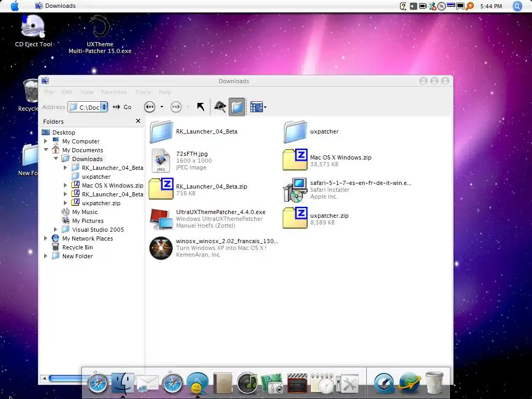
Task: Expand My Computer in the tree
Action: coord(46,141)
